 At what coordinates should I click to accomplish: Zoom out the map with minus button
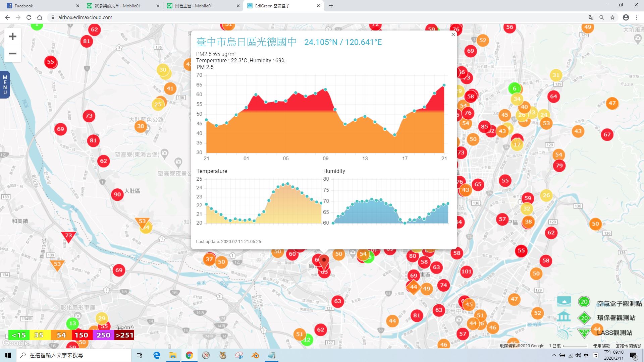[13, 54]
